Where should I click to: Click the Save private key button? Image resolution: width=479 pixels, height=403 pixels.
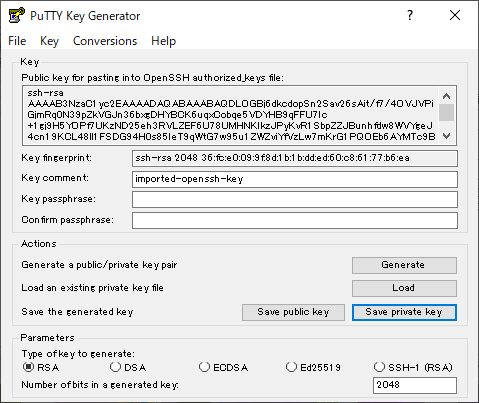(x=404, y=312)
